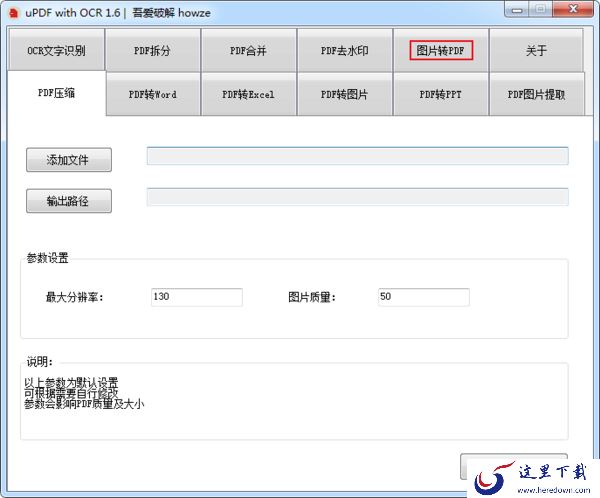Click the 图片质量 label

[x=312, y=297]
